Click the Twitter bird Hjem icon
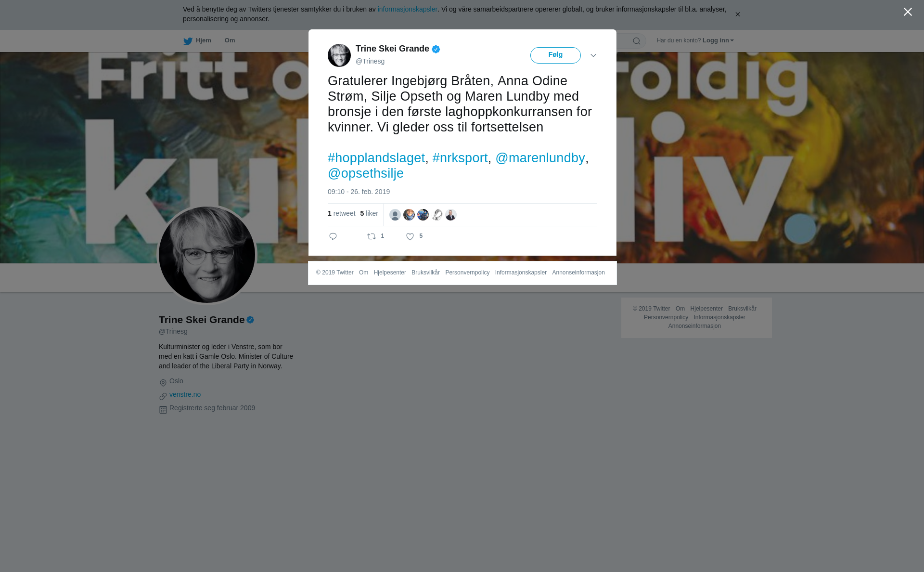924x572 pixels. pos(188,41)
